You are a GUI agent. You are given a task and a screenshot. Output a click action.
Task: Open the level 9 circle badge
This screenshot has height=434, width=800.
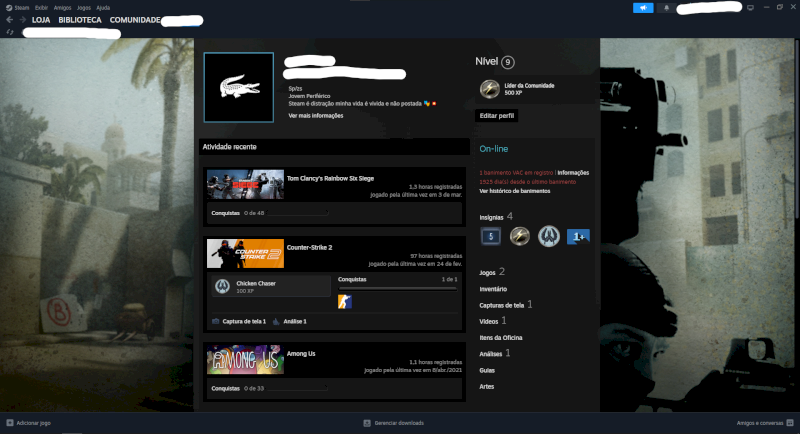click(x=508, y=62)
